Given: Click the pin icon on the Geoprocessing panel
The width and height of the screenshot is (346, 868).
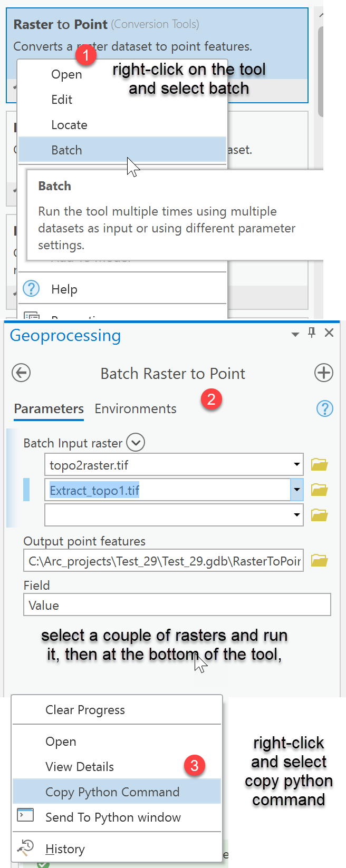Looking at the screenshot, I should pos(312,333).
